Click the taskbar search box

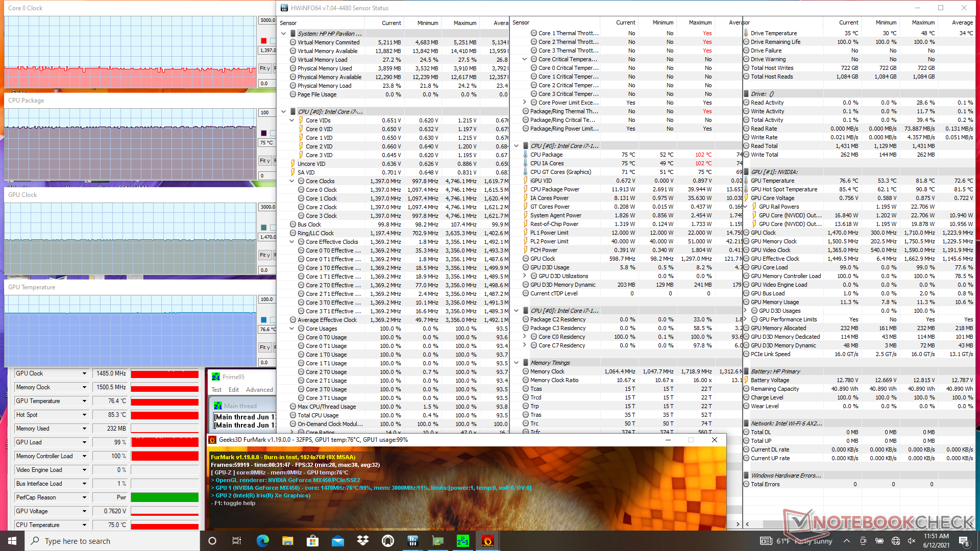[112, 541]
